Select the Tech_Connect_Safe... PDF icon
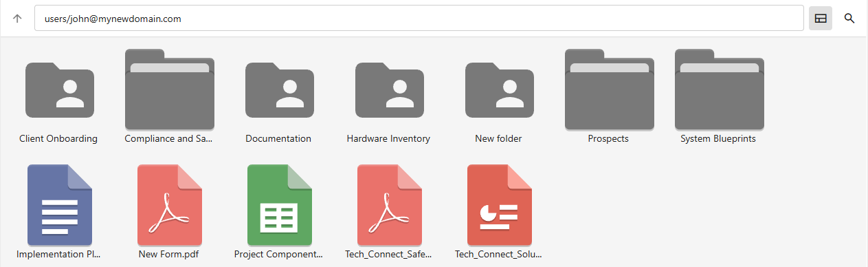Image resolution: width=868 pixels, height=267 pixels. [x=390, y=205]
